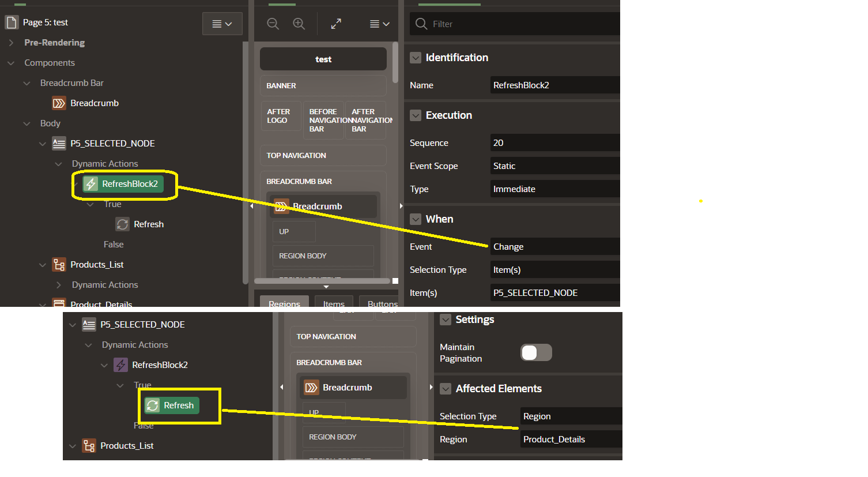
Task: Open the rendering tree menu button
Action: coord(222,24)
